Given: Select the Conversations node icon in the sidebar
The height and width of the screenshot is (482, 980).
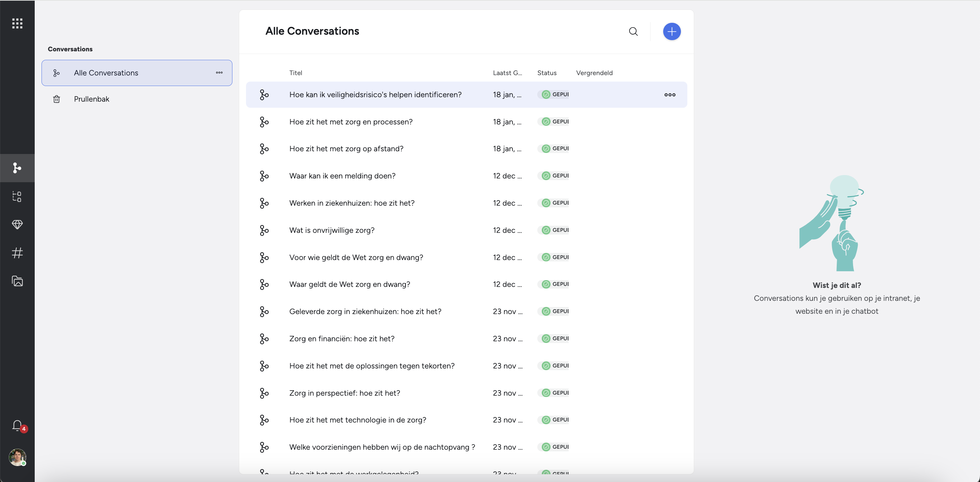Looking at the screenshot, I should pyautogui.click(x=17, y=168).
